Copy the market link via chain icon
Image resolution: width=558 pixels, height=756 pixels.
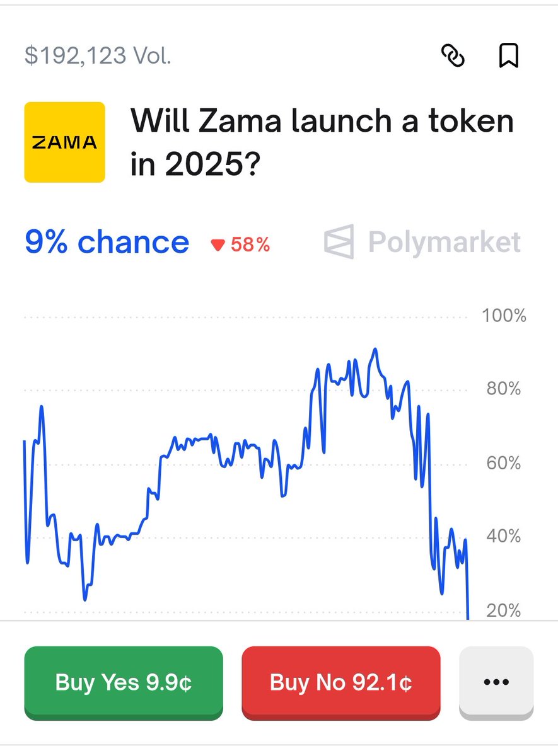pos(452,56)
